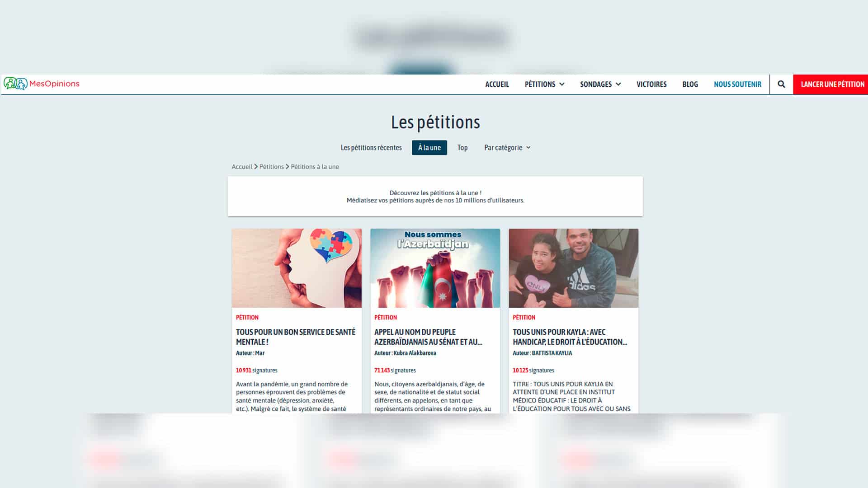868x488 pixels.
Task: Click the Pétitions breadcrumb link
Action: pyautogui.click(x=272, y=167)
